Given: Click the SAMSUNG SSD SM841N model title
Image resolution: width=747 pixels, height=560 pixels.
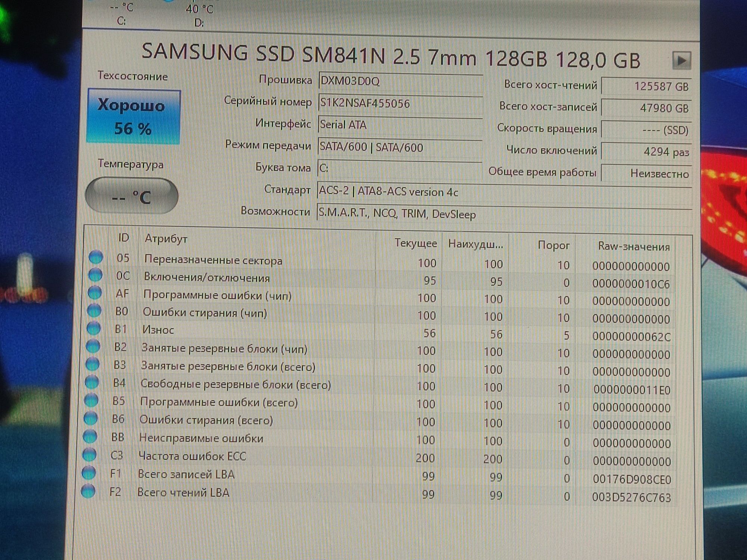Looking at the screenshot, I should (x=391, y=56).
